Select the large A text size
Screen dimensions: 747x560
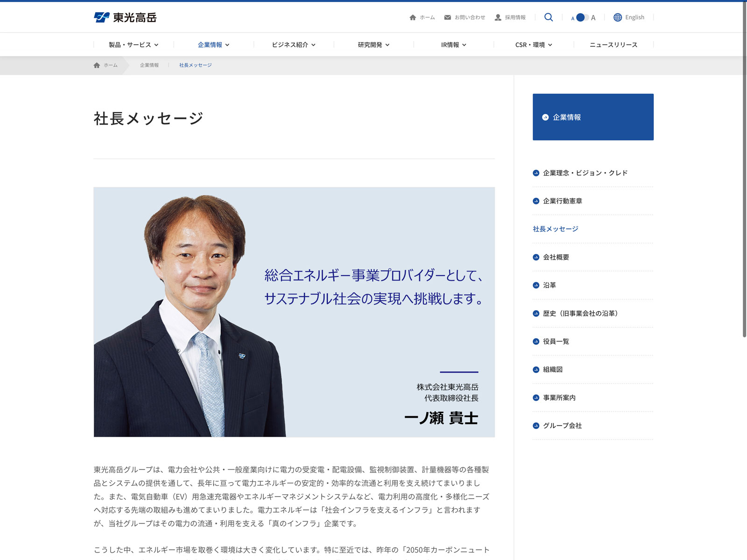(593, 18)
